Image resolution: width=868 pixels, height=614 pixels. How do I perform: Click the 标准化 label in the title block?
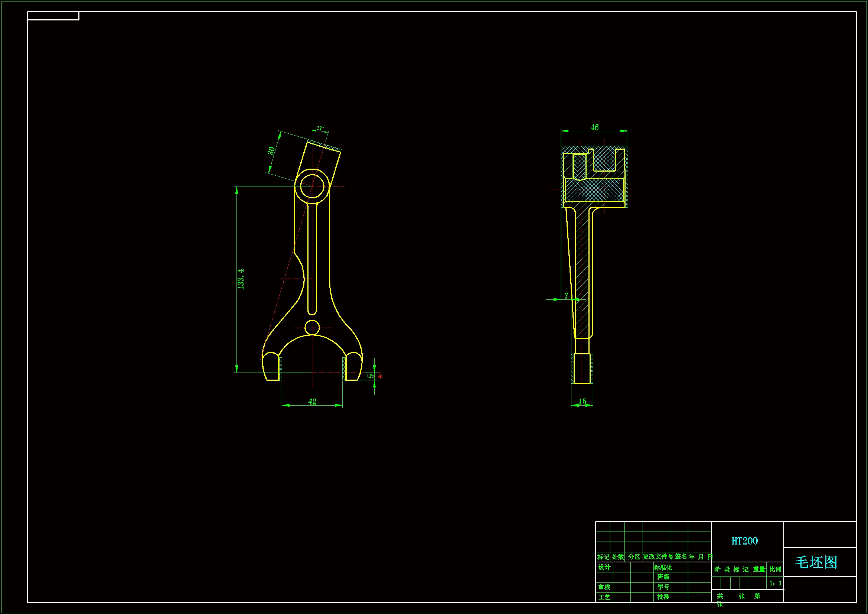(x=663, y=568)
